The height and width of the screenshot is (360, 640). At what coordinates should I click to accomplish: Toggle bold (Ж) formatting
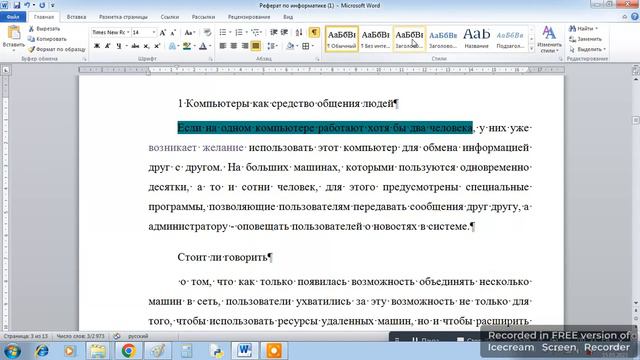[97, 46]
